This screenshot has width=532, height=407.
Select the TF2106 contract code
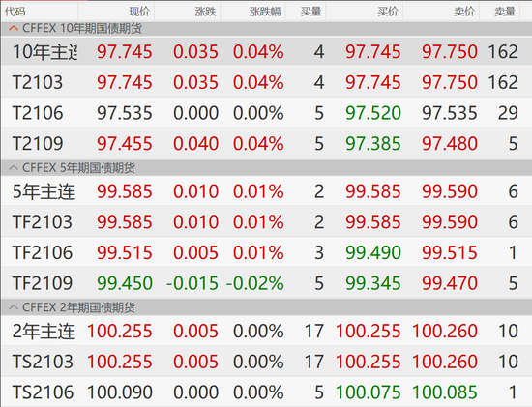click(x=43, y=252)
